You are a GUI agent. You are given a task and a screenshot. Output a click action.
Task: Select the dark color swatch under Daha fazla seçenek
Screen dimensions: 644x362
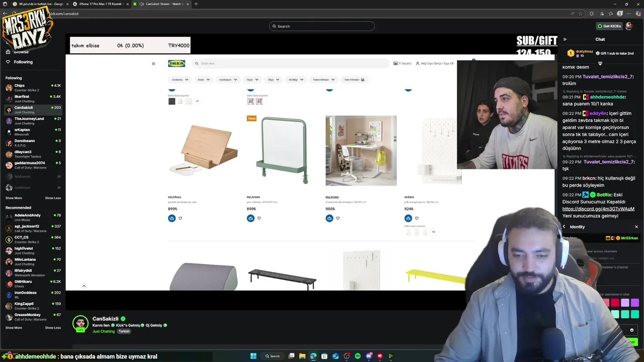pyautogui.click(x=172, y=102)
